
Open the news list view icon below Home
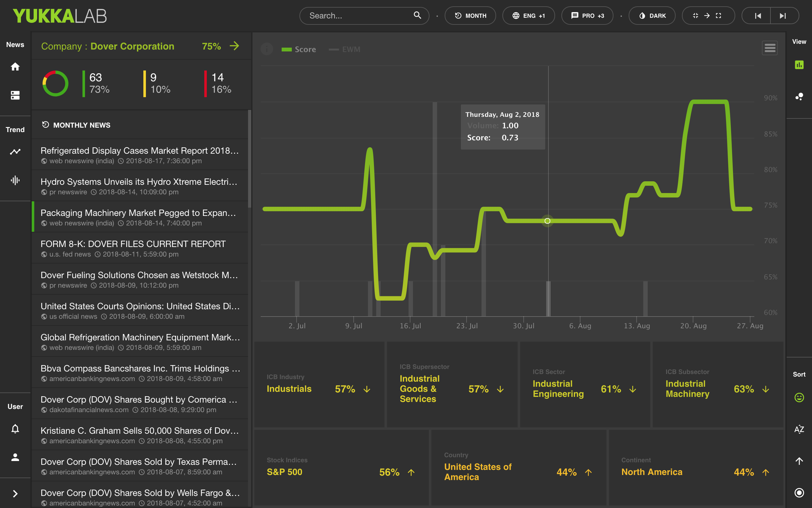15,95
